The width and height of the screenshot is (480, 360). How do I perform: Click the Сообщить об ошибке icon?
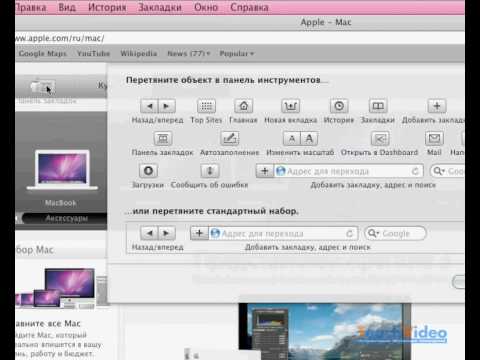[210, 171]
